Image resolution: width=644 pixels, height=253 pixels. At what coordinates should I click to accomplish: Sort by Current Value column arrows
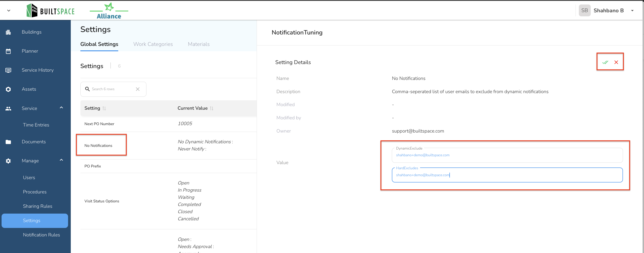pos(212,108)
